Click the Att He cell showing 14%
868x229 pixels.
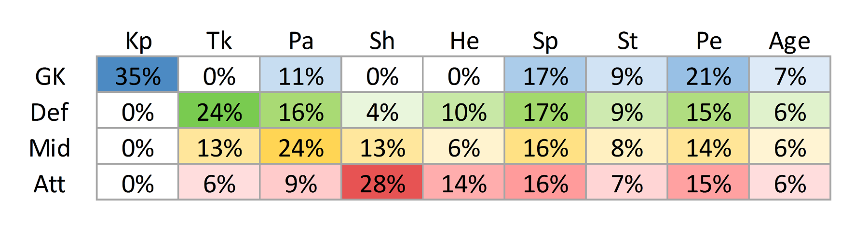click(464, 182)
